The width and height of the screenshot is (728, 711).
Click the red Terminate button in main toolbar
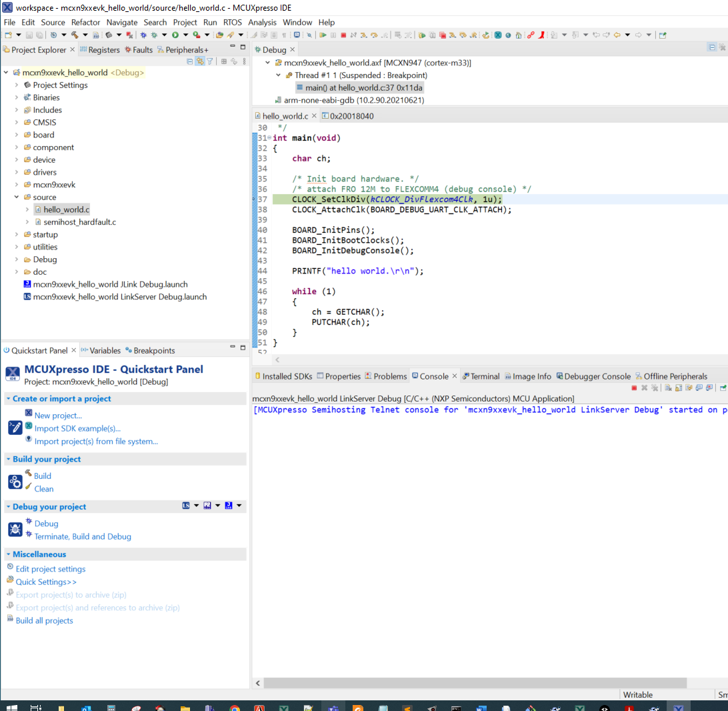coord(343,35)
